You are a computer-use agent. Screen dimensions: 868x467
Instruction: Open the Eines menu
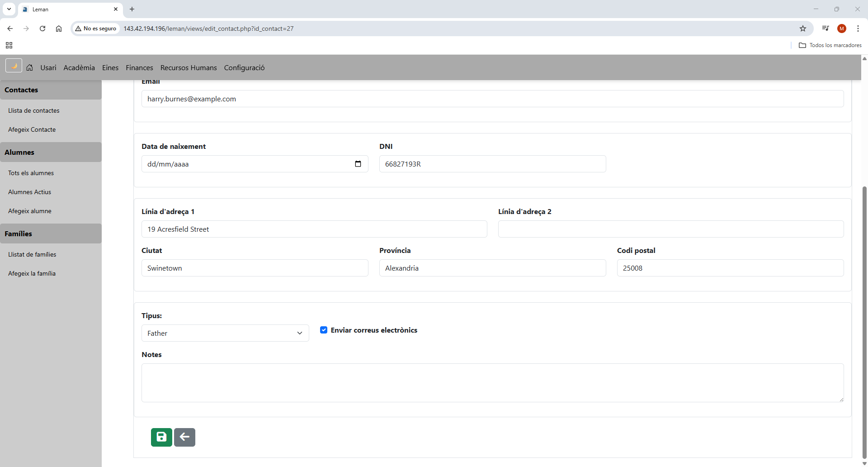(x=110, y=67)
